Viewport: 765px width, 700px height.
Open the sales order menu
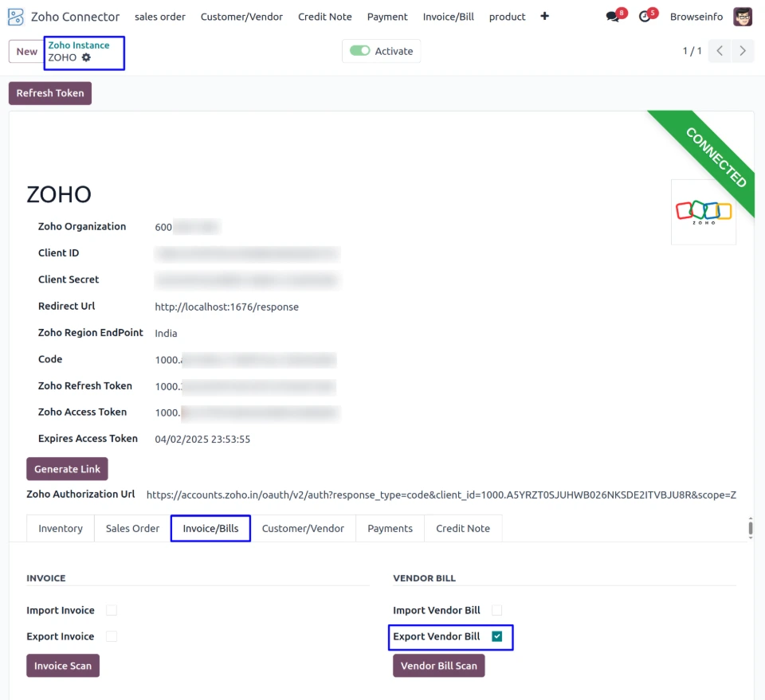(x=160, y=17)
